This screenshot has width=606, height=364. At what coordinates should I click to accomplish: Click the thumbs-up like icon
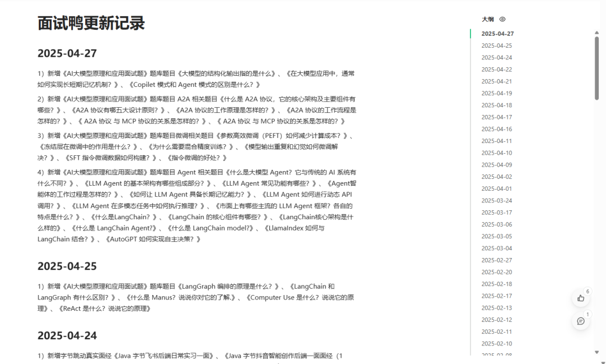point(581,298)
